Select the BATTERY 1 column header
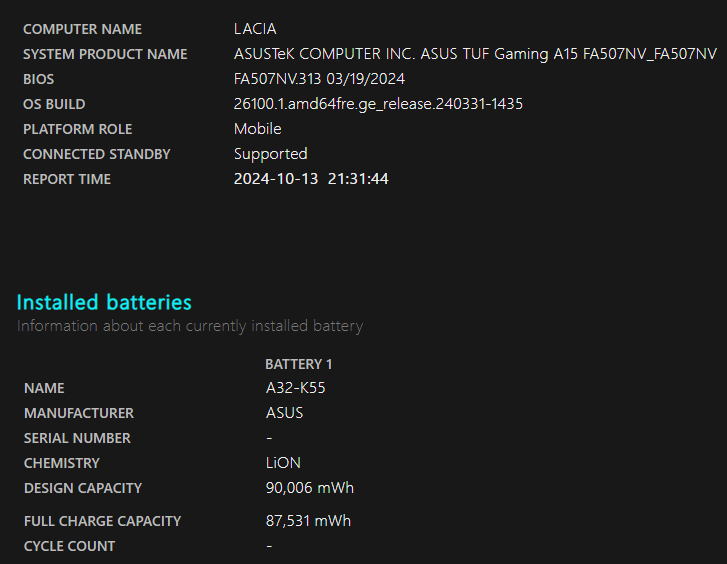 click(299, 365)
